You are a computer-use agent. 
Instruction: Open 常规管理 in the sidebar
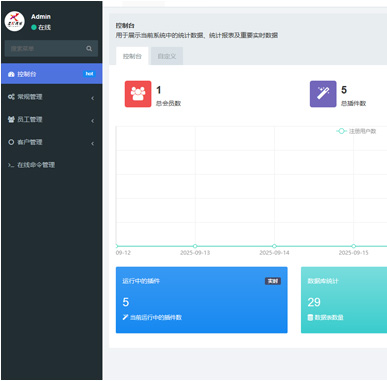click(52, 97)
